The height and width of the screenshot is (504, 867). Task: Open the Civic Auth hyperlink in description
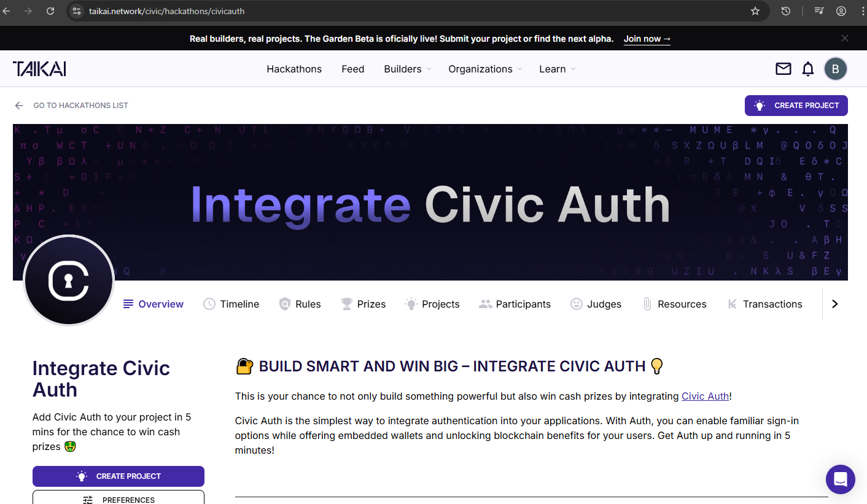tap(705, 396)
